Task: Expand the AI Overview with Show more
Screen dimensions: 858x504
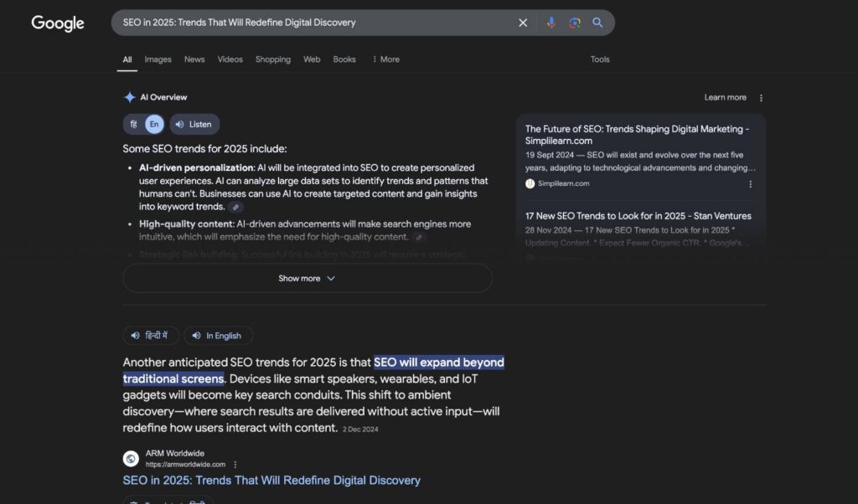Action: pyautogui.click(x=307, y=277)
